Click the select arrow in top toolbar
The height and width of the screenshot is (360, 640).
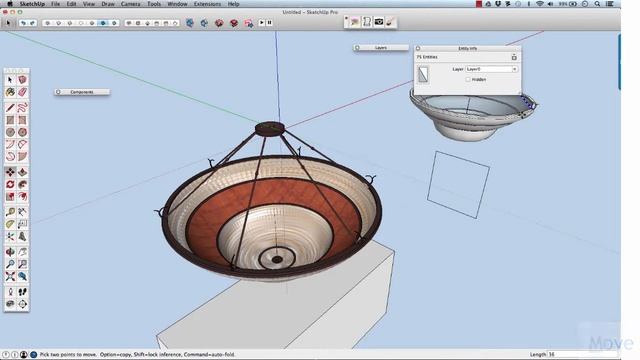point(8,23)
